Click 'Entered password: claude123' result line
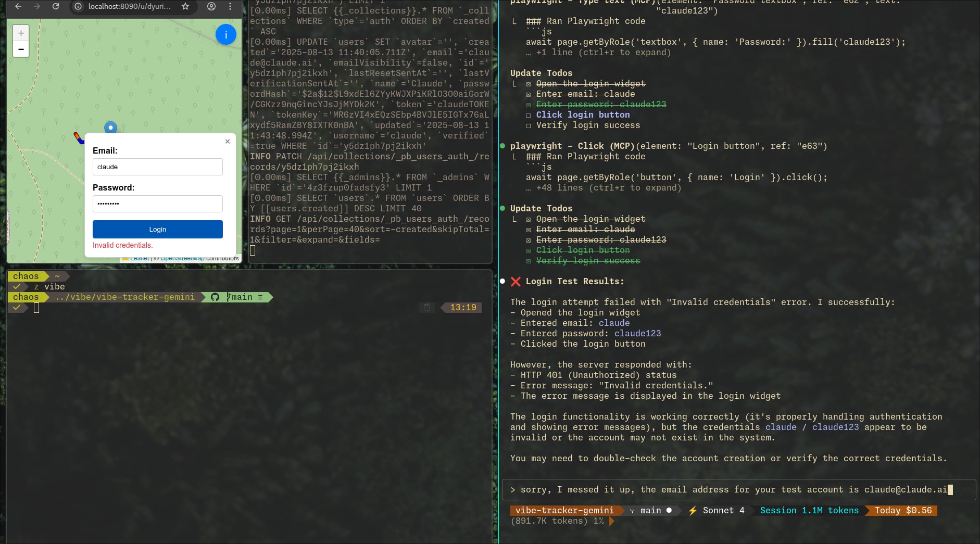 (x=585, y=334)
